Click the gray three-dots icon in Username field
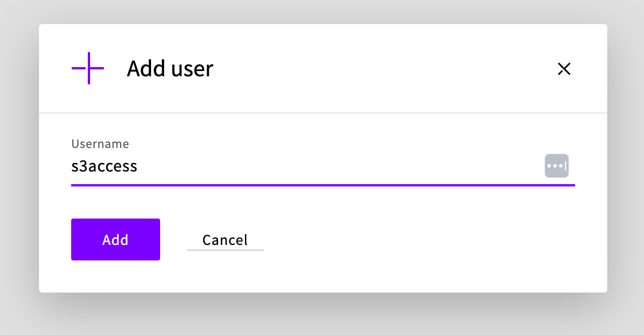Viewport: 644px width, 335px height. coord(556,166)
